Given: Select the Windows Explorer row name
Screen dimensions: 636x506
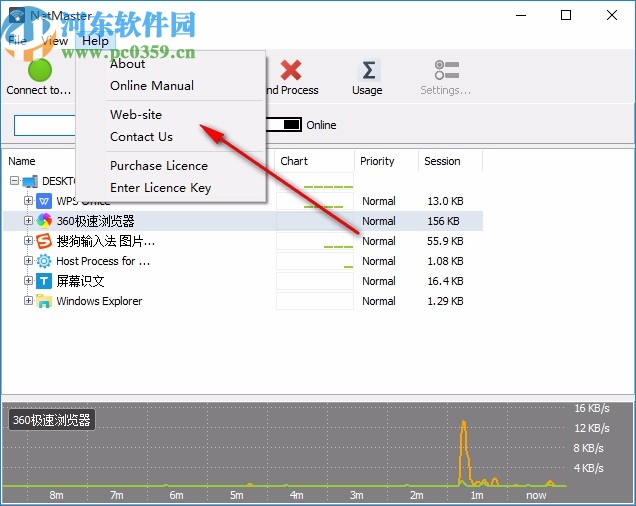Looking at the screenshot, I should 99,301.
